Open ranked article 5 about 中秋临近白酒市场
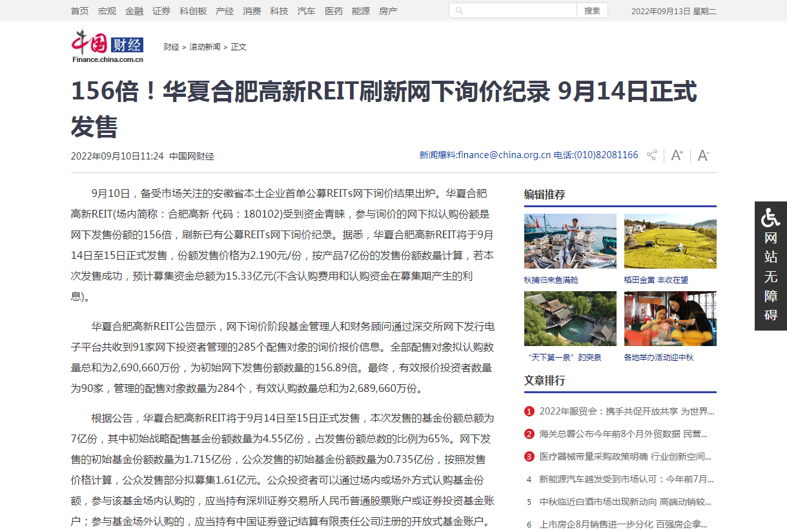The image size is (787, 532). click(x=626, y=502)
